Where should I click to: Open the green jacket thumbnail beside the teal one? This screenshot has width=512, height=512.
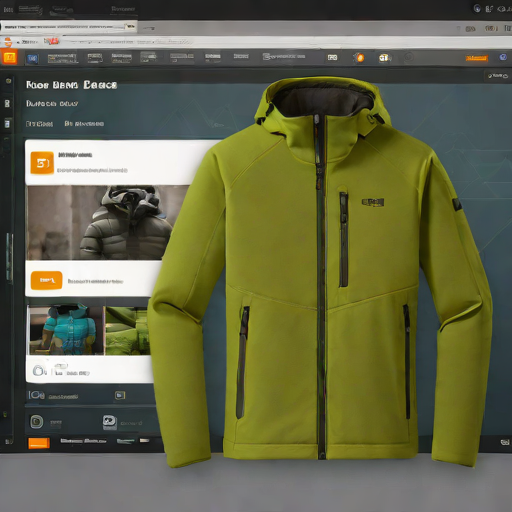(128, 331)
